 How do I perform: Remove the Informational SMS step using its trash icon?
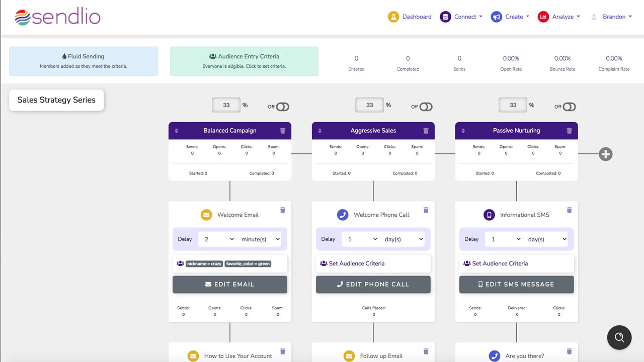click(x=569, y=210)
